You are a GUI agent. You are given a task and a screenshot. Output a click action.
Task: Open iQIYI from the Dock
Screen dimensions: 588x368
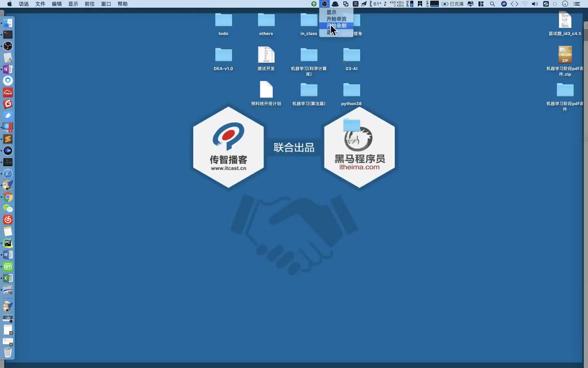coord(8,267)
